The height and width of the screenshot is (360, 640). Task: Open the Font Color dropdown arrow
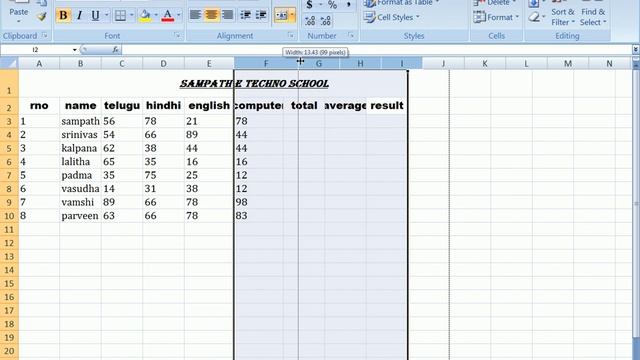(x=179, y=16)
